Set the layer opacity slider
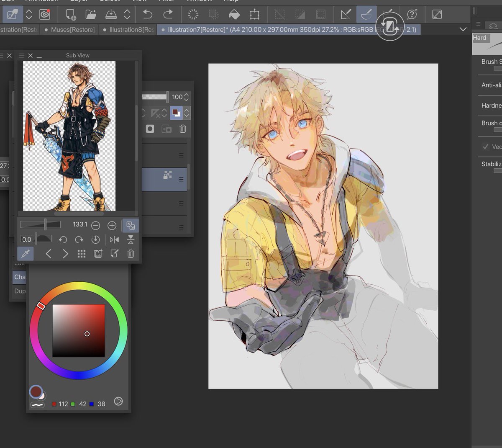Viewport: 502px width, 448px height. coord(155,97)
